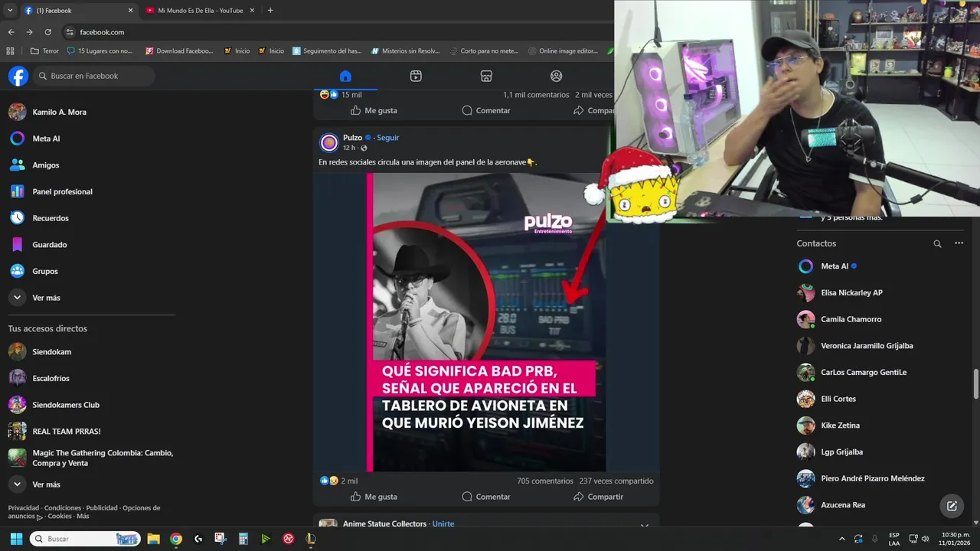Open Pulzo post image about BAD PRB
The height and width of the screenshot is (551, 980).
pos(486,322)
